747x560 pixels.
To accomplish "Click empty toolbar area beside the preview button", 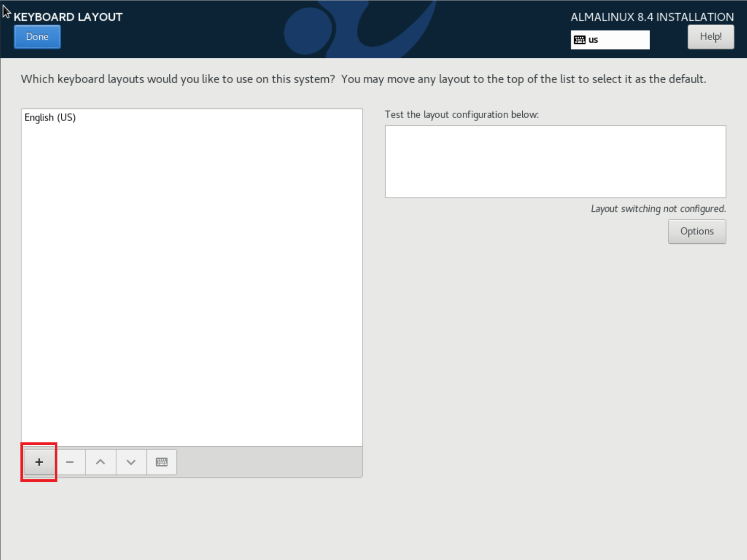I will point(267,462).
